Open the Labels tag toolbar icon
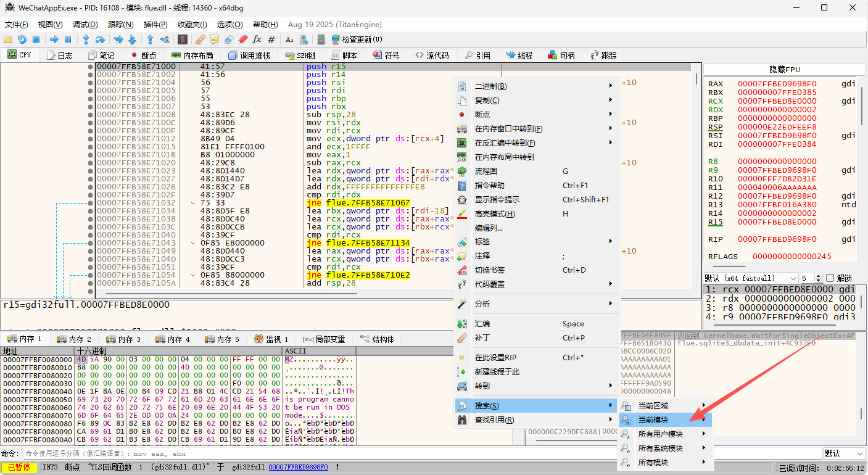 tap(228, 39)
